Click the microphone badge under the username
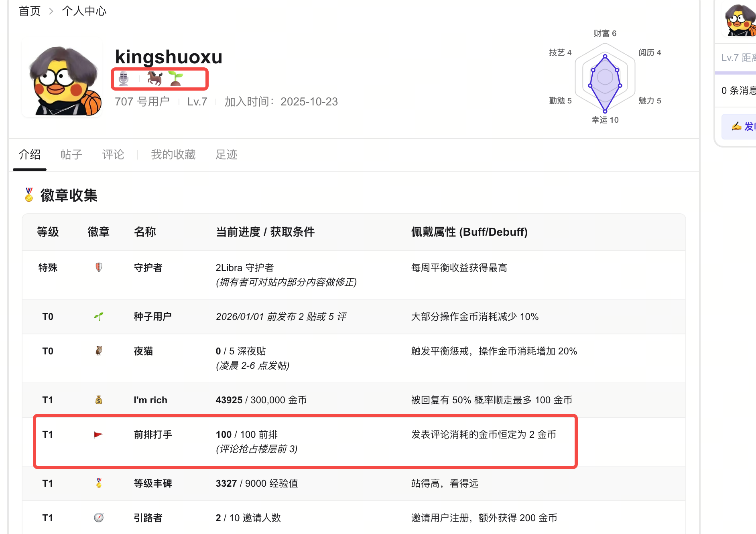Viewport: 756px width, 534px height. pyautogui.click(x=124, y=79)
